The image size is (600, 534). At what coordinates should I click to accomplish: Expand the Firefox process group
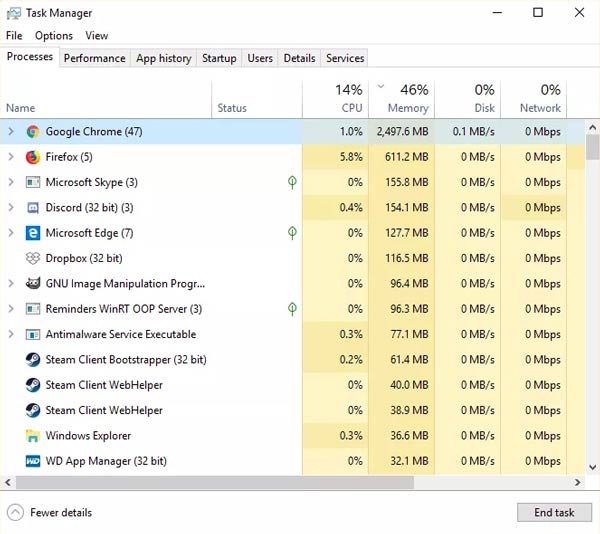point(11,157)
